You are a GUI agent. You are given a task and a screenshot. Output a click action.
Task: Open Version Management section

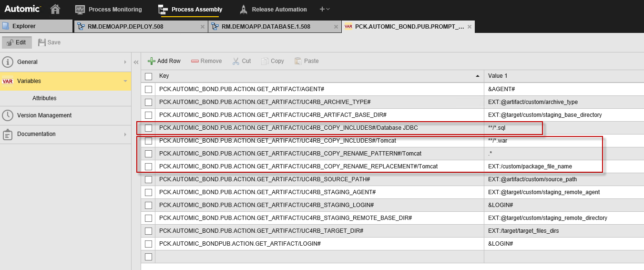pyautogui.click(x=65, y=115)
